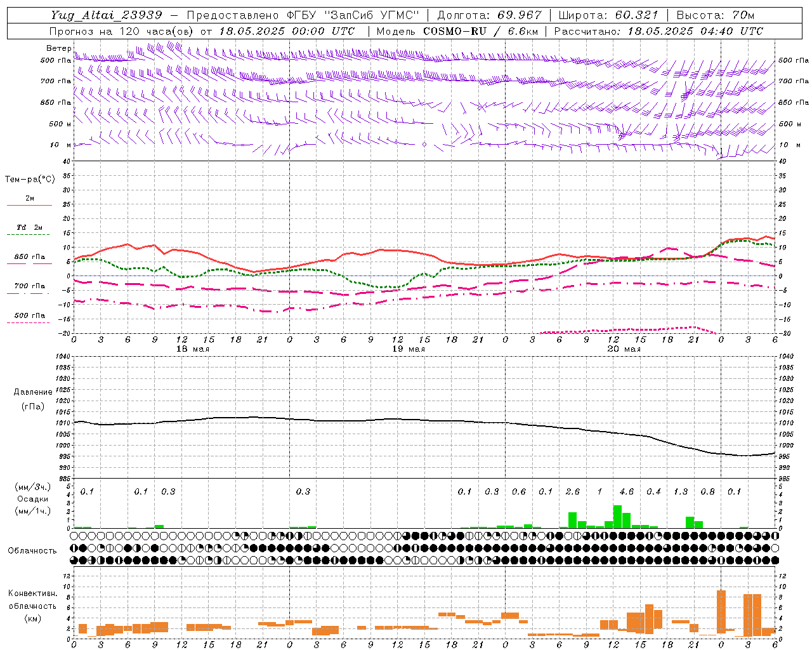The width and height of the screenshot is (812, 650).
Task: Click the 0.4 precipitation value
Action: pyautogui.click(x=654, y=491)
